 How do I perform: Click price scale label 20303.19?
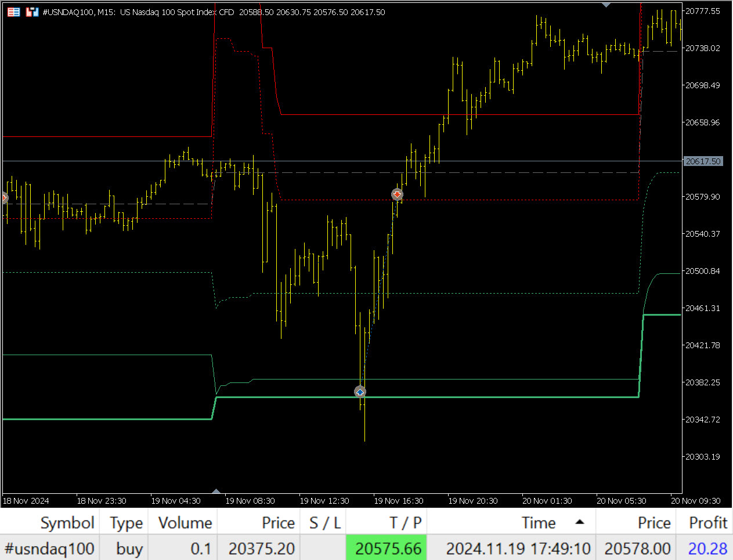[702, 457]
